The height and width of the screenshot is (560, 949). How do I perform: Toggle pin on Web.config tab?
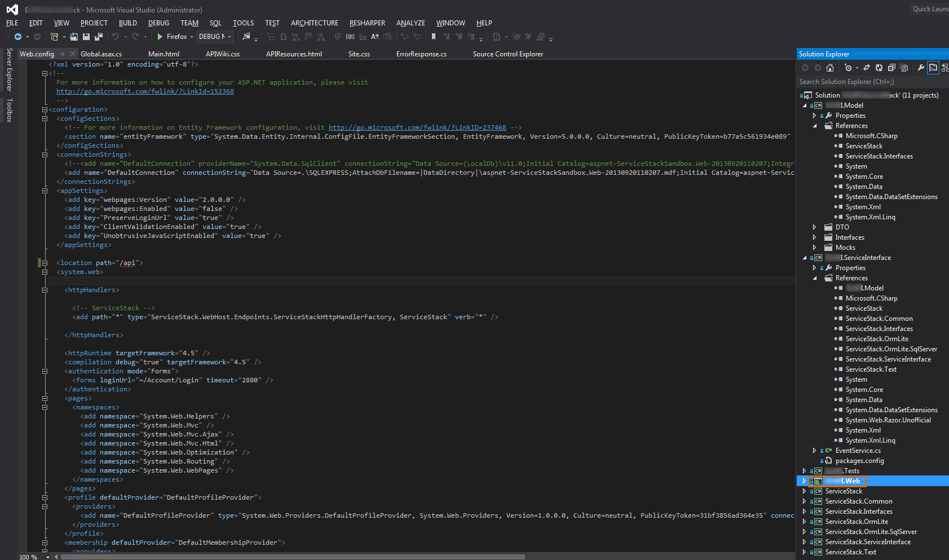(63, 54)
